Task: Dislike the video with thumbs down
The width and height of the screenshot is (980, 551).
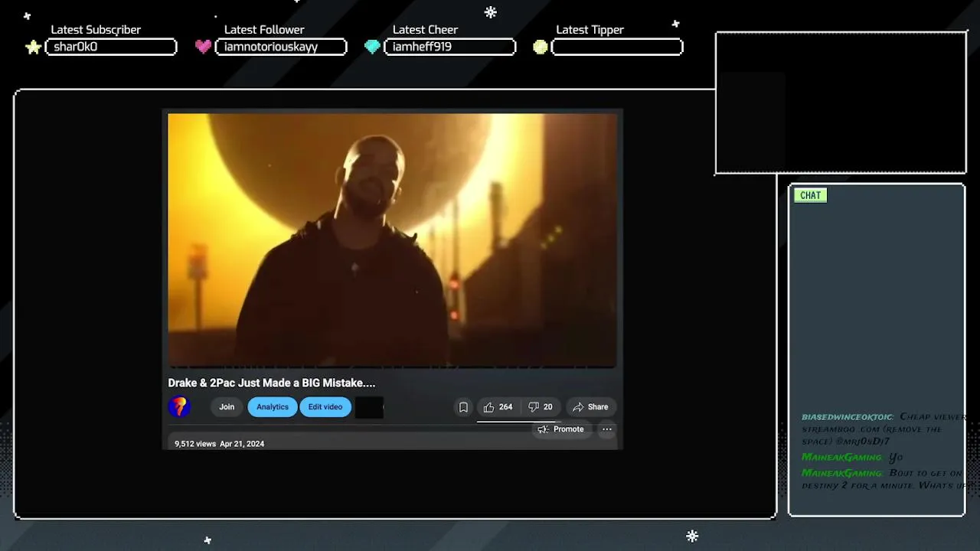Action: [534, 407]
